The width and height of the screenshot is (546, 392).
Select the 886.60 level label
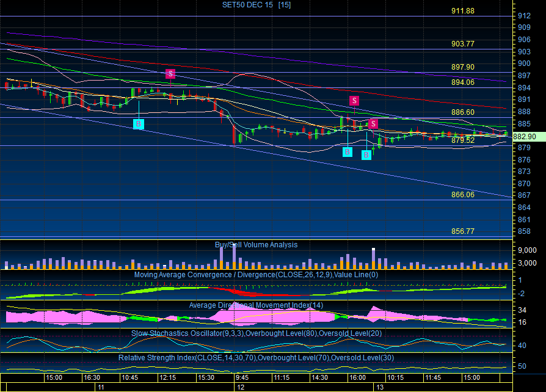coord(463,112)
